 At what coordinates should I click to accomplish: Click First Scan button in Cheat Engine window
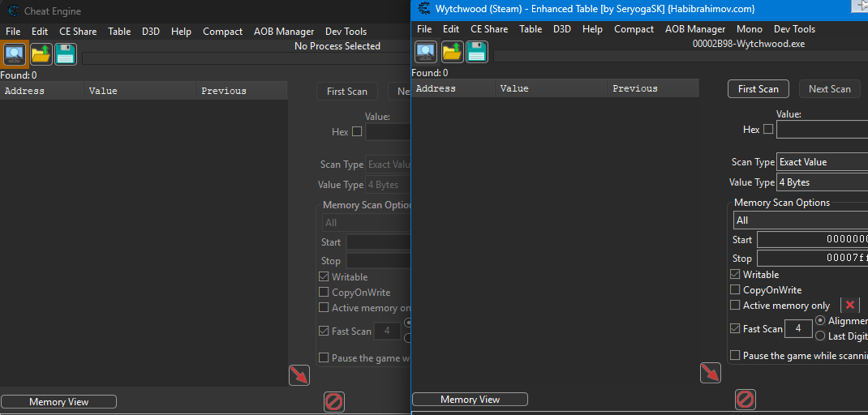coord(347,92)
